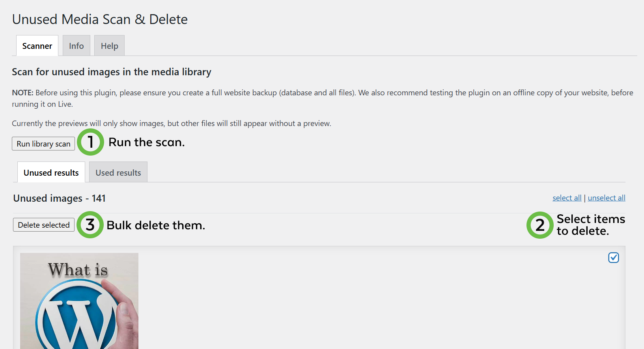Click the green number 1 step circle
Image resolution: width=644 pixels, height=349 pixels.
(x=90, y=142)
